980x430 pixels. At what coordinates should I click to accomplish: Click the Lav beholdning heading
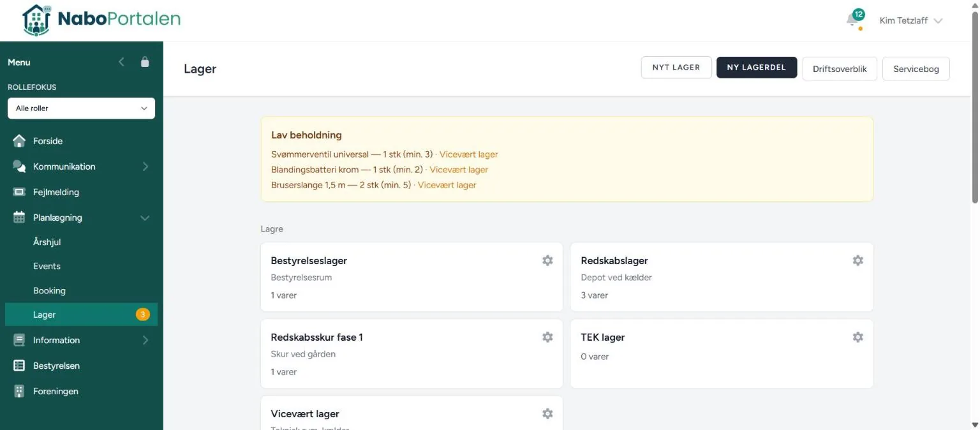click(306, 135)
